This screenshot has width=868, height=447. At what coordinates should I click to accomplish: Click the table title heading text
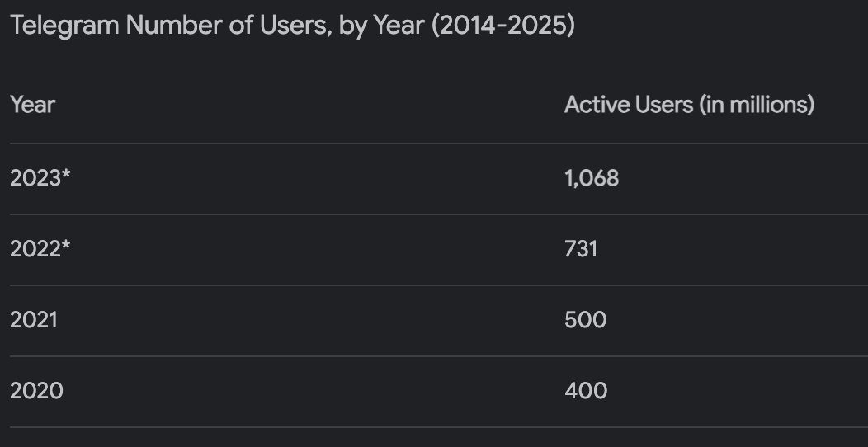pos(292,26)
